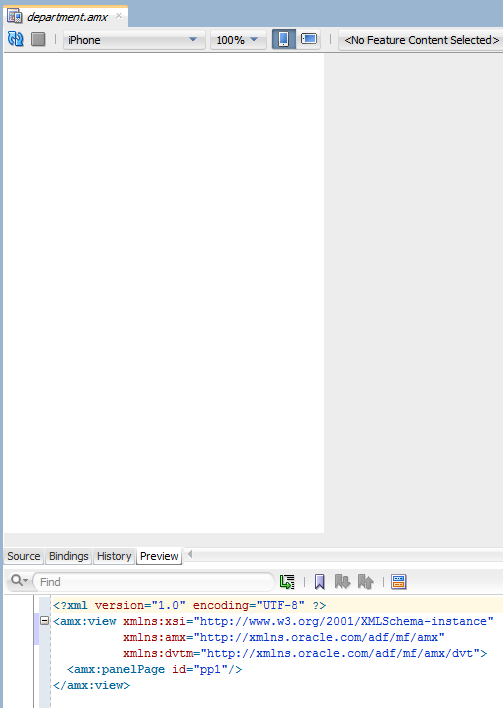Click the horizontal scrollbar left arrow
This screenshot has height=708, width=503.
pos(190,554)
